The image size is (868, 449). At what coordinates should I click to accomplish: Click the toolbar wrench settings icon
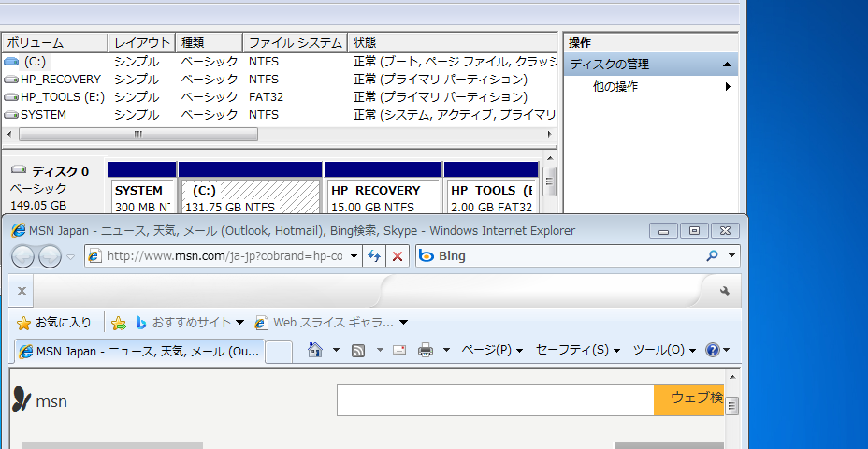coord(725,291)
